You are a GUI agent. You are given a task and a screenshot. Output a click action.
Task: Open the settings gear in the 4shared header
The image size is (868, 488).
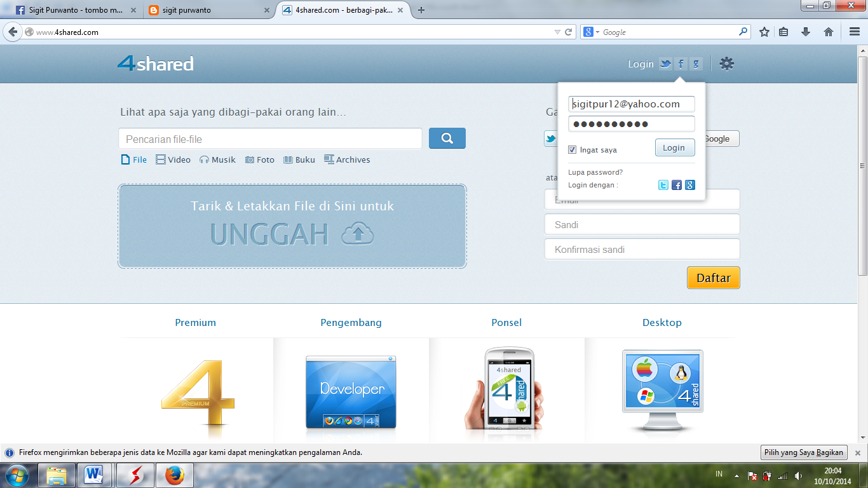(x=727, y=64)
